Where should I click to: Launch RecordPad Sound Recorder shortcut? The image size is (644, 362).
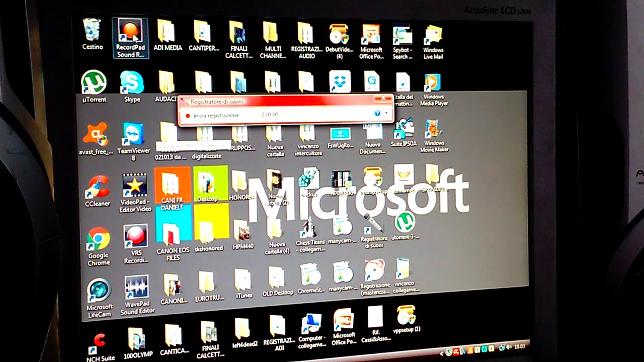pos(130,38)
